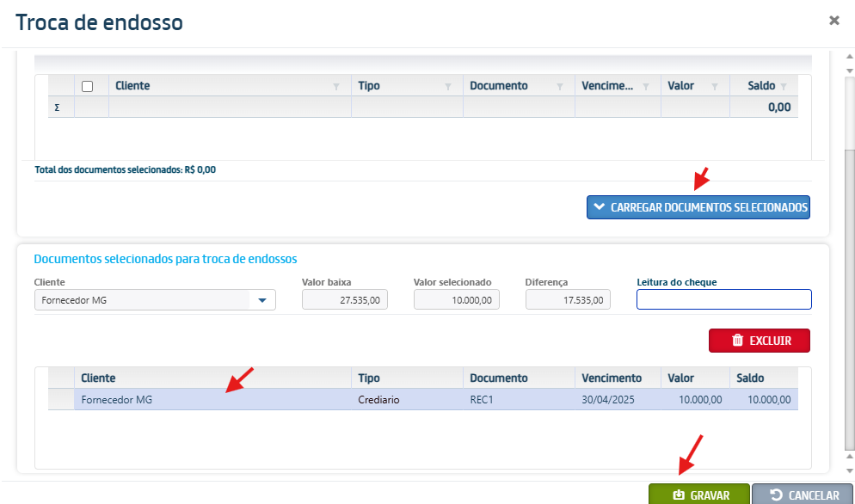This screenshot has width=855, height=504.
Task: Close the Troca de endosso dialog
Action: [x=833, y=21]
